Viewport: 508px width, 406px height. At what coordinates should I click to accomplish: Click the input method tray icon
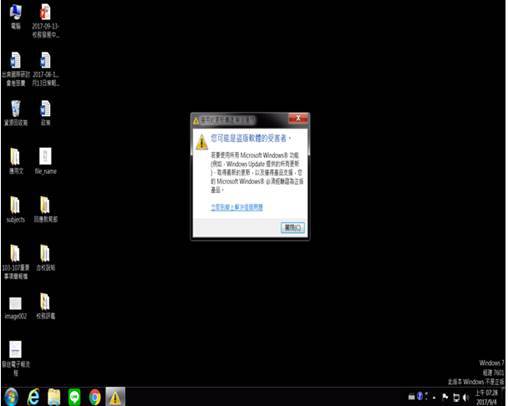(x=412, y=397)
